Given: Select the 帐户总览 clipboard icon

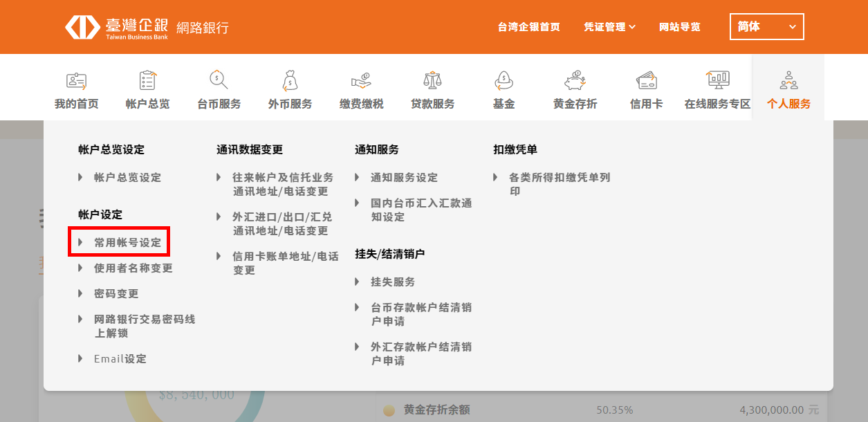Looking at the screenshot, I should [x=147, y=81].
